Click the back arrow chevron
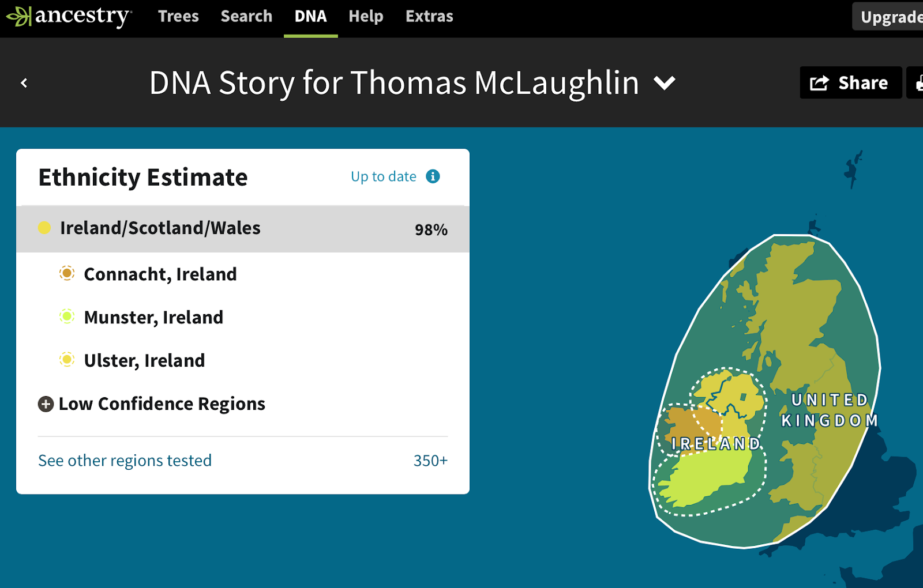The image size is (923, 588). 24,83
